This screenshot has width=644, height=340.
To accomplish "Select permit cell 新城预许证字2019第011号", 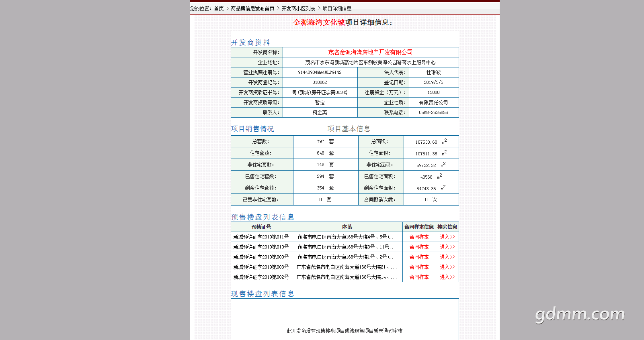I will [261, 237].
